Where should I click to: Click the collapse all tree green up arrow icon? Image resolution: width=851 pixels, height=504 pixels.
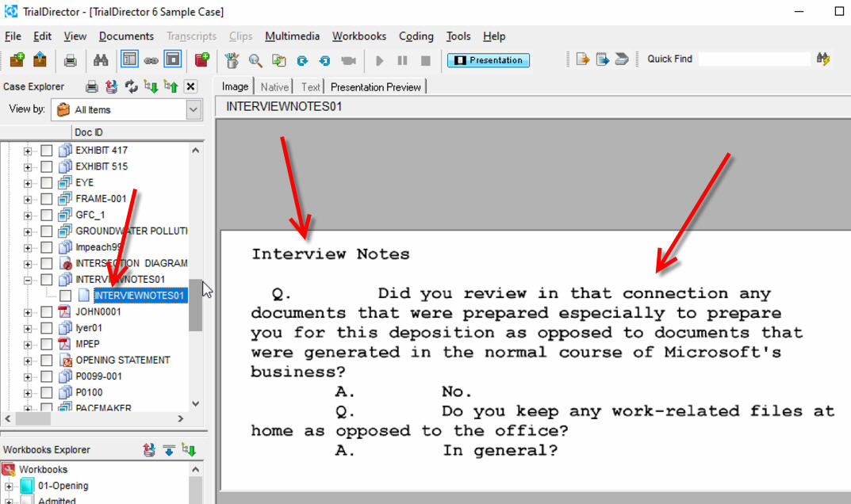[x=171, y=87]
